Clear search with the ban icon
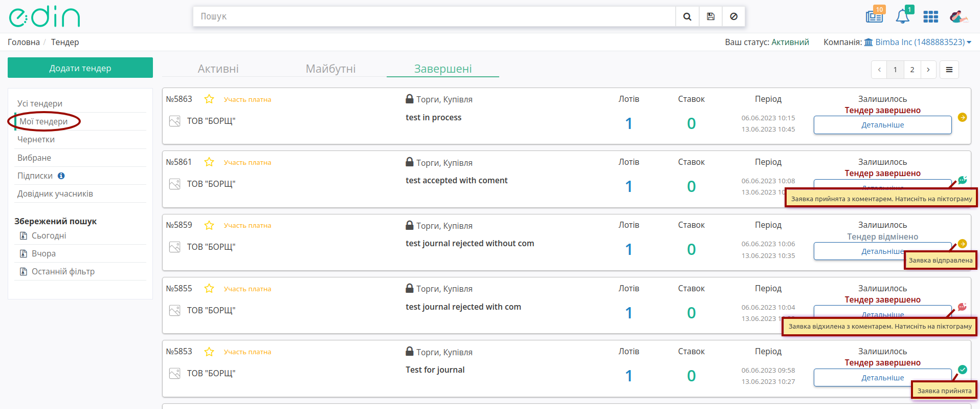 (x=733, y=16)
